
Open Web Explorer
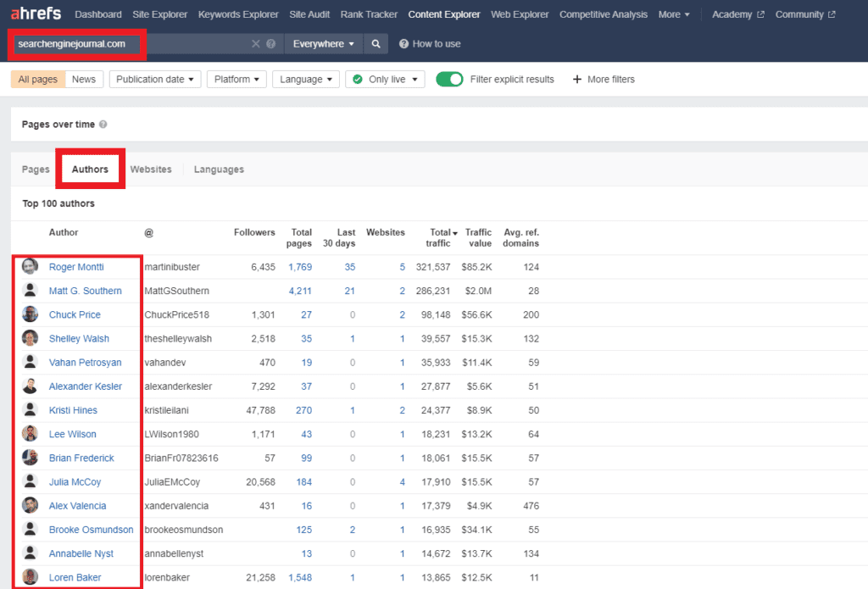(520, 14)
